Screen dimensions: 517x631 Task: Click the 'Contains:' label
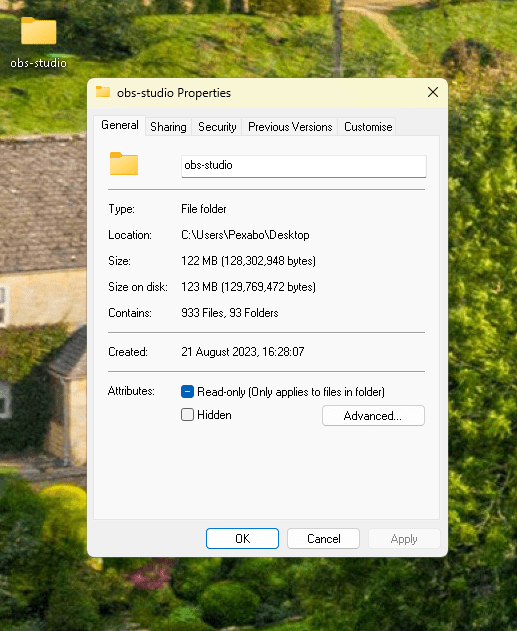coord(130,313)
